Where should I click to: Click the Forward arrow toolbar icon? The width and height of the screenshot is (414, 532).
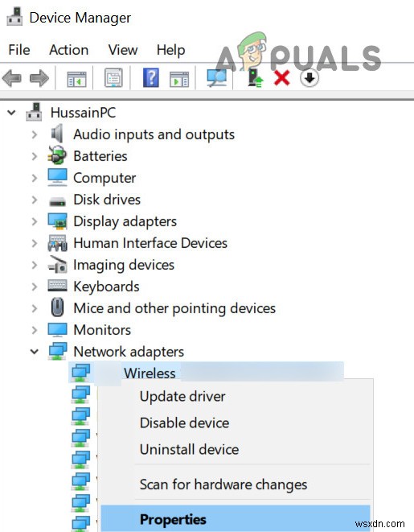39,78
